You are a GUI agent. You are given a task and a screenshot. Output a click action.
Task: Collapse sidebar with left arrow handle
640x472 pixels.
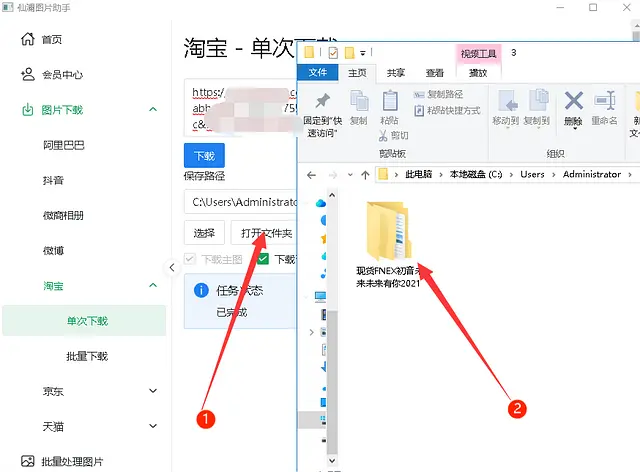tap(172, 268)
